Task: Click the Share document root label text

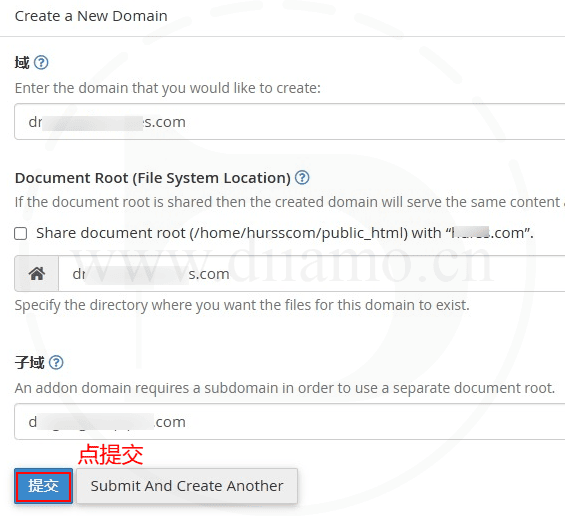Action: tap(285, 233)
